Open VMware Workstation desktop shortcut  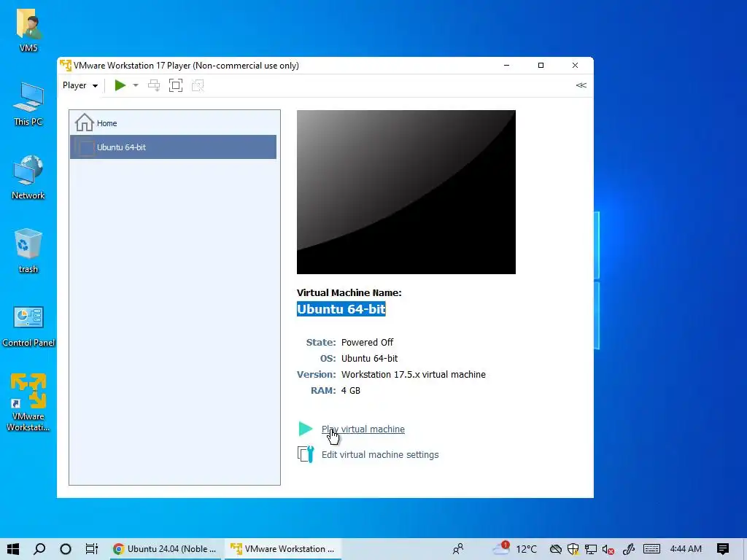tap(28, 402)
